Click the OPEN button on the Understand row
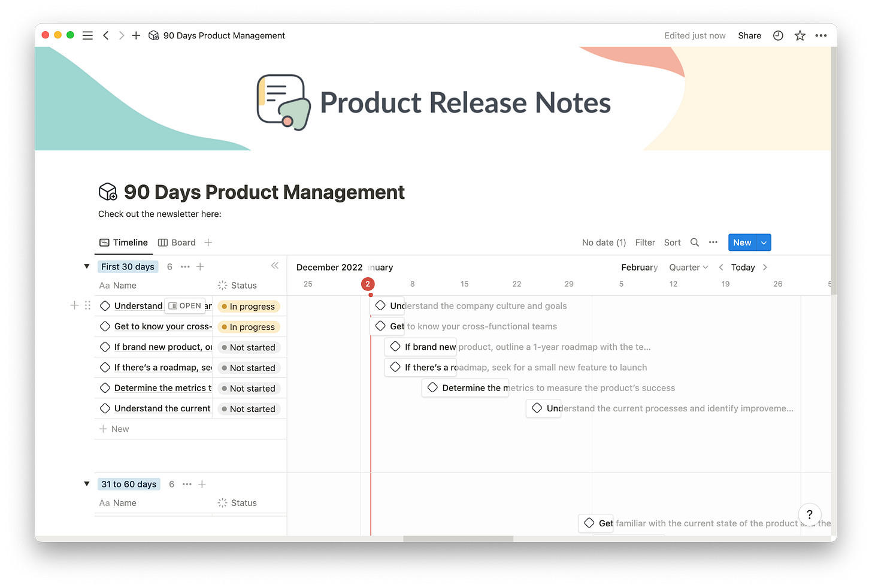This screenshot has height=588, width=872. (x=185, y=305)
